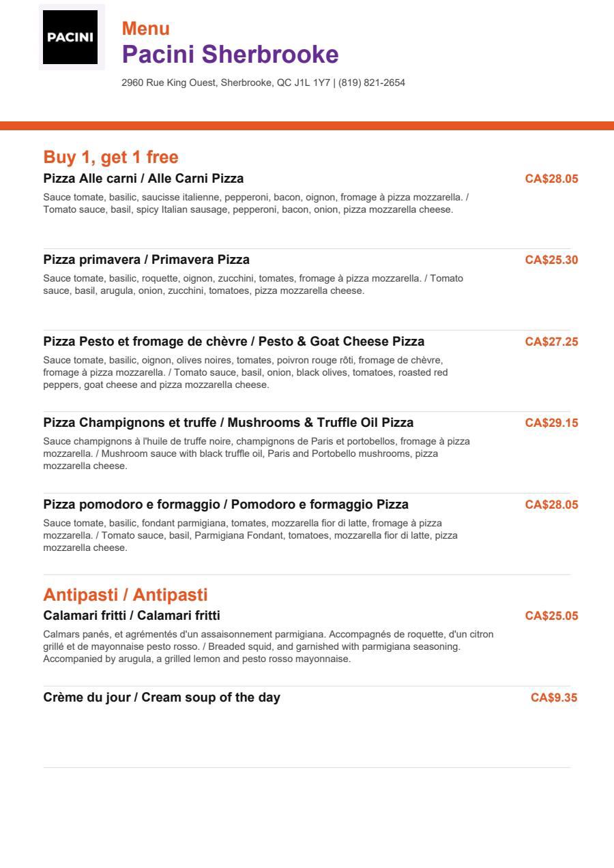Click the CA$9.35 price

pyautogui.click(x=554, y=698)
